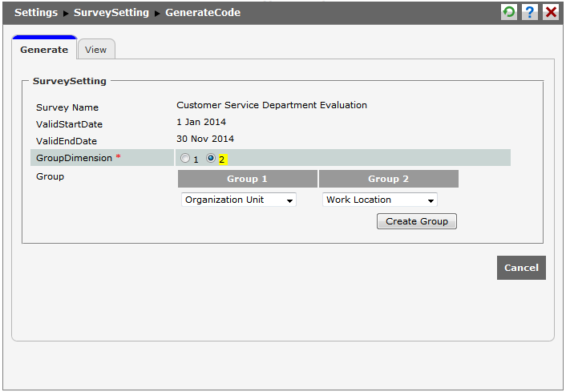Viewport: 566px width, 392px height.
Task: Click the GroupDimension field label
Action: (74, 158)
